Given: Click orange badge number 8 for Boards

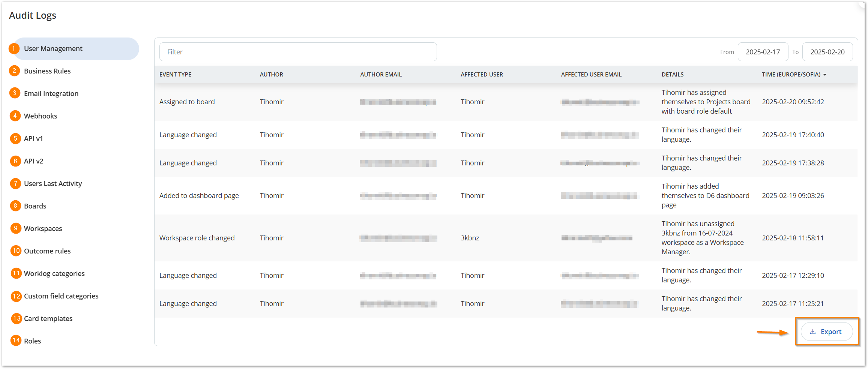Looking at the screenshot, I should coord(15,205).
